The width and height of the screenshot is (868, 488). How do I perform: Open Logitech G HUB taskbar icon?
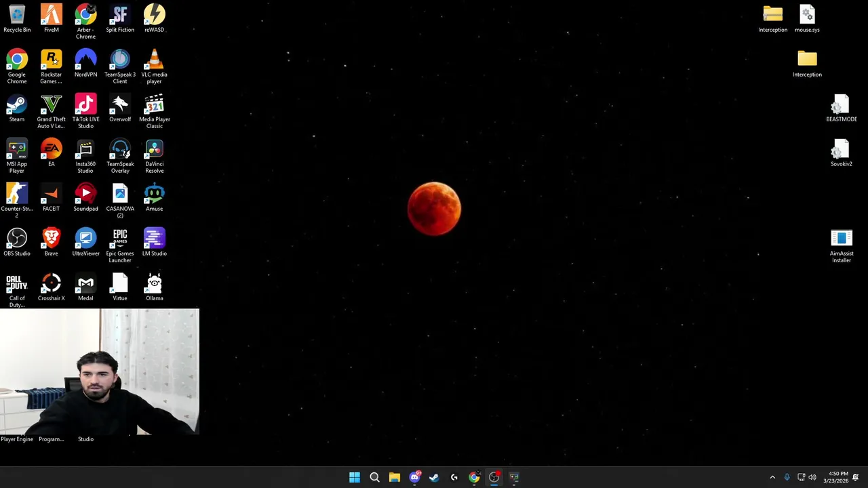454,477
